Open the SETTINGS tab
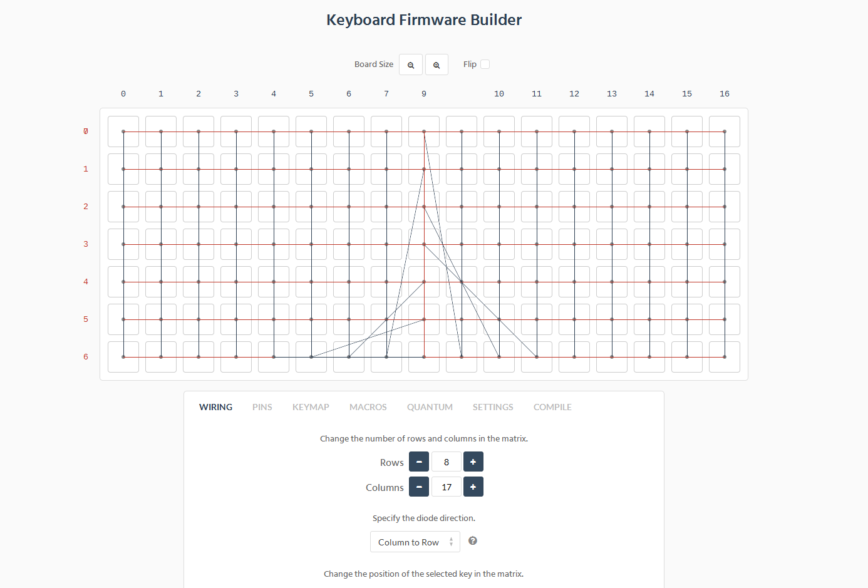 click(x=493, y=407)
